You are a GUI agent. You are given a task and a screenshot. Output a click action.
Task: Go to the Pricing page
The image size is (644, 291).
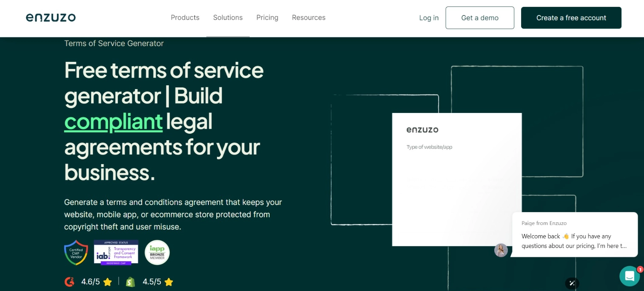[x=267, y=17]
